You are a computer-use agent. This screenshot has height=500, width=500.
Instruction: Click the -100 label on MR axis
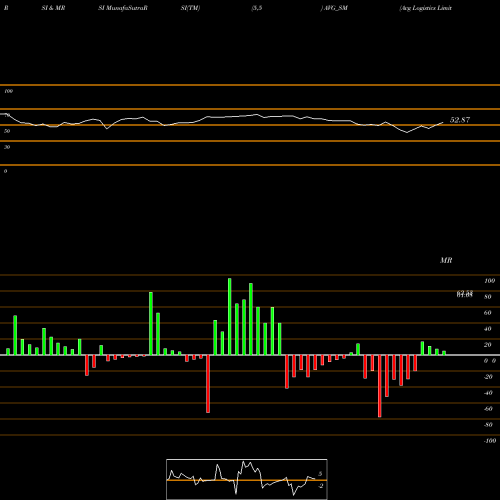[x=489, y=441]
